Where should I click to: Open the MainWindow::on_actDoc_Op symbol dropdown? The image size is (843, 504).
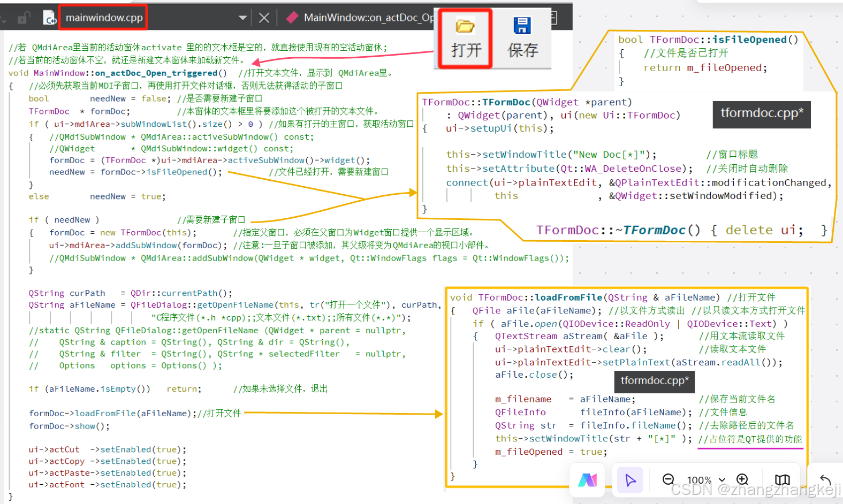pyautogui.click(x=369, y=18)
